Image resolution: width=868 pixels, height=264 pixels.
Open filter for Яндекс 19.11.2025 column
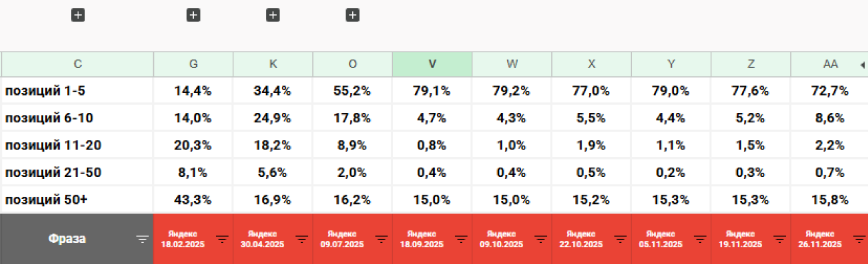pyautogui.click(x=779, y=239)
